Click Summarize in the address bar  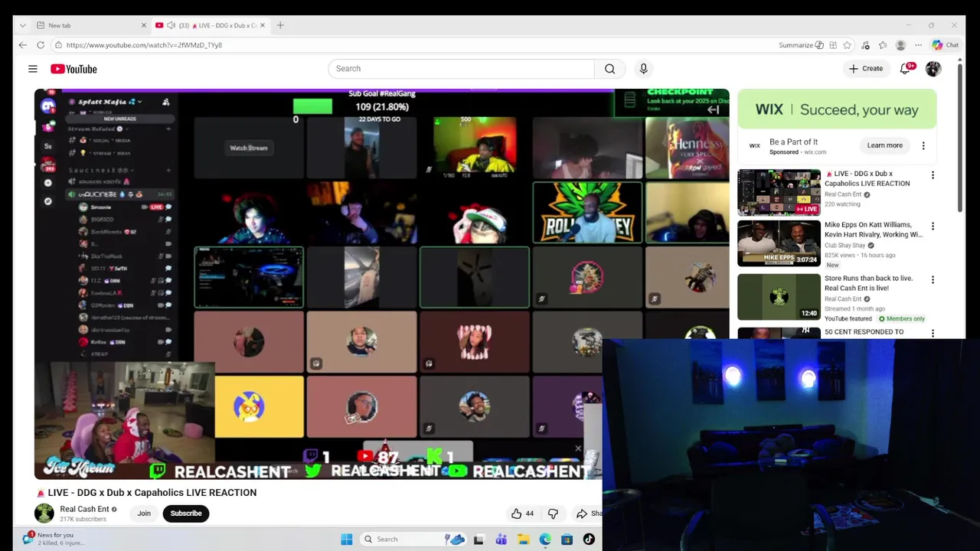(x=801, y=45)
